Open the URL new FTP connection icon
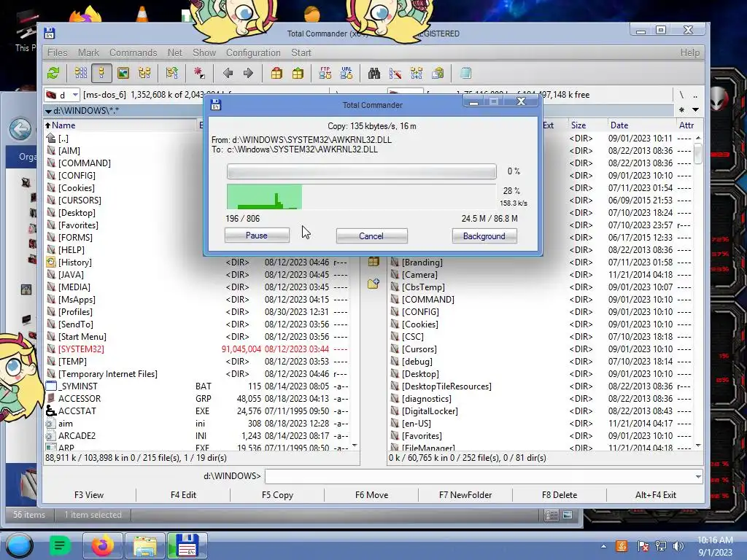 [347, 74]
